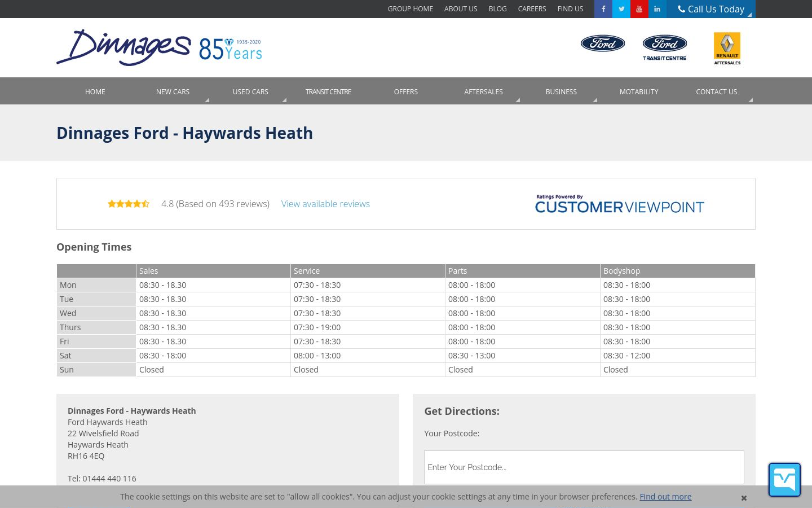
Task: Click the Opening Times heading
Action: click(94, 247)
